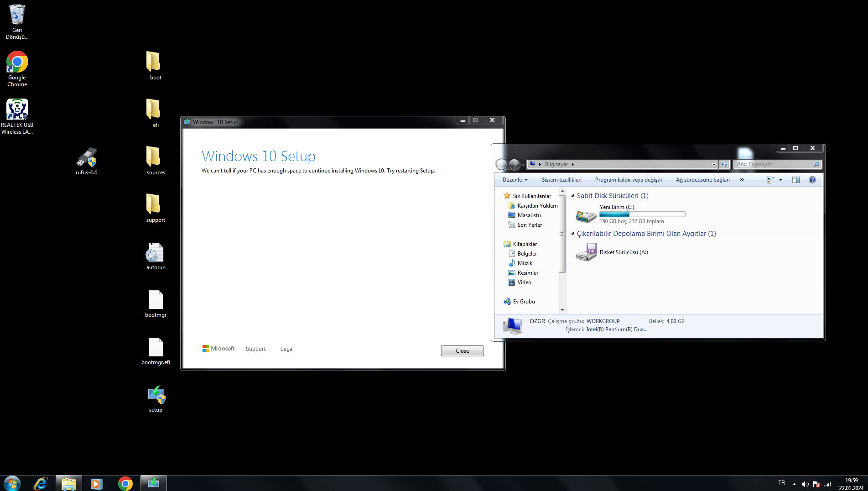Image resolution: width=868 pixels, height=491 pixels.
Task: Click Close in Windows 10 Setup
Action: pos(462,351)
